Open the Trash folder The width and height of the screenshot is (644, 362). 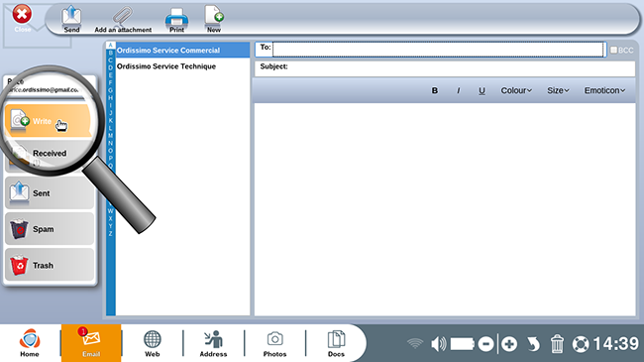pos(50,265)
